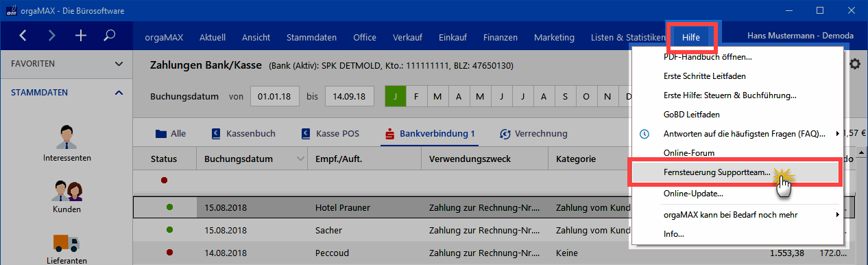This screenshot has width=868, height=265.
Task: Switch to the Bankverbindung 1 tab
Action: click(431, 134)
